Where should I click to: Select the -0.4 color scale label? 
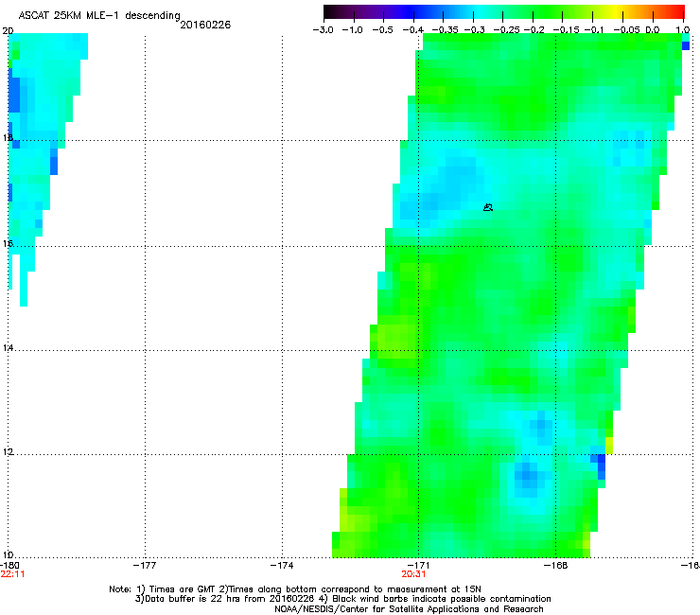click(x=413, y=30)
